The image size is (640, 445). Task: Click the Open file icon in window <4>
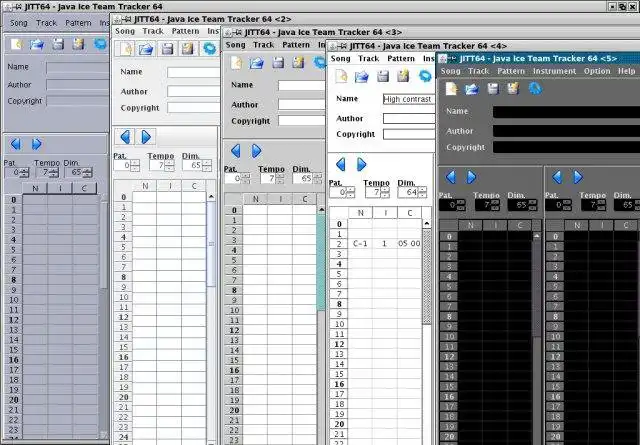[x=362, y=76]
